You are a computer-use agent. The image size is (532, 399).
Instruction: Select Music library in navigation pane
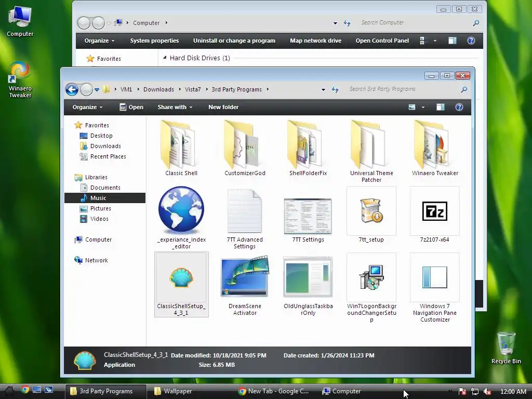pos(105,198)
